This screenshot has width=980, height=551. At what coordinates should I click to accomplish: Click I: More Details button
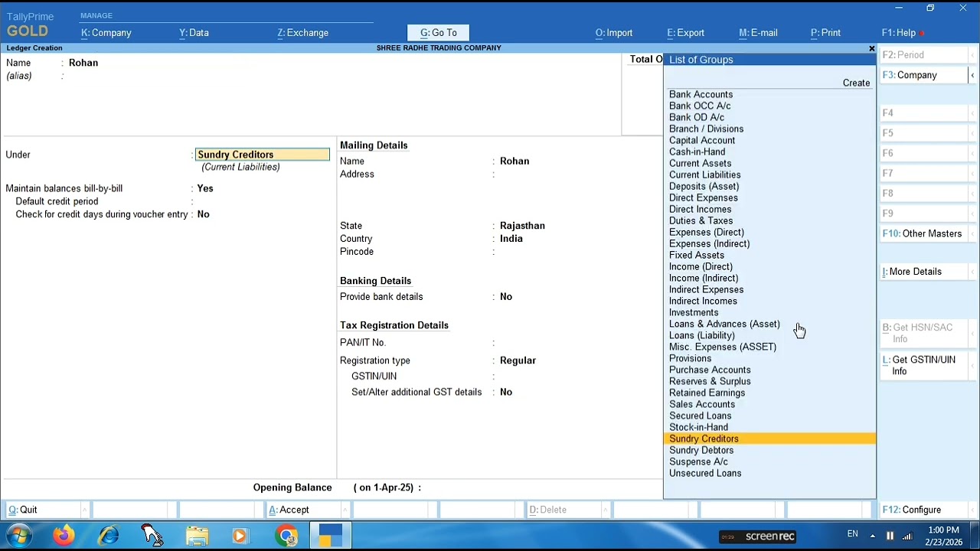pos(923,272)
